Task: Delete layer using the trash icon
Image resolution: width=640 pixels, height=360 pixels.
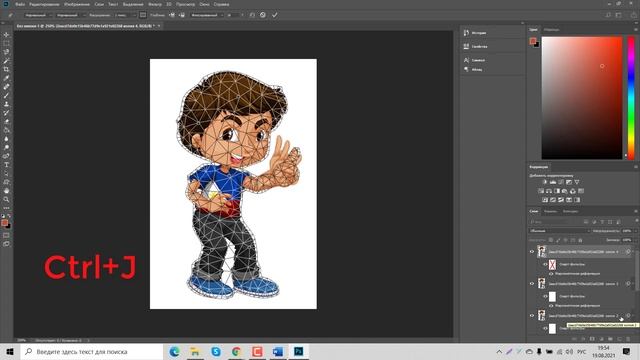Action: tap(628, 339)
